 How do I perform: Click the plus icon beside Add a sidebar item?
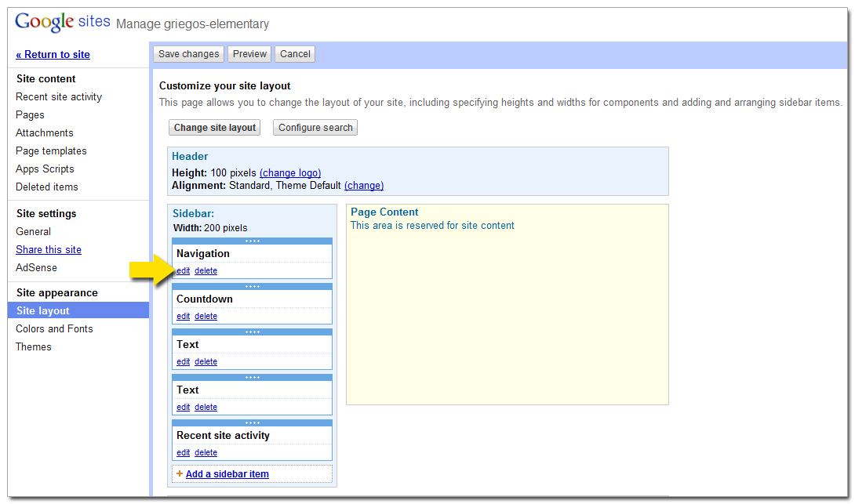tap(180, 473)
